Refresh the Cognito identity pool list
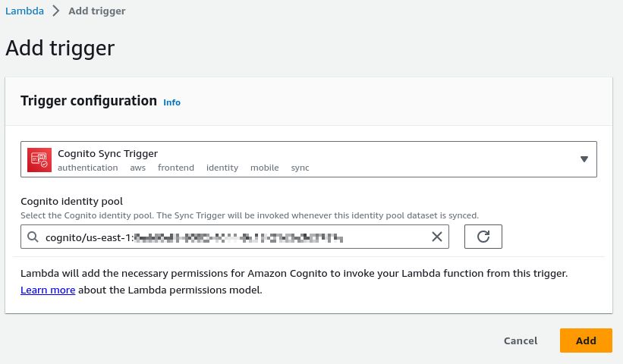 pyautogui.click(x=483, y=237)
